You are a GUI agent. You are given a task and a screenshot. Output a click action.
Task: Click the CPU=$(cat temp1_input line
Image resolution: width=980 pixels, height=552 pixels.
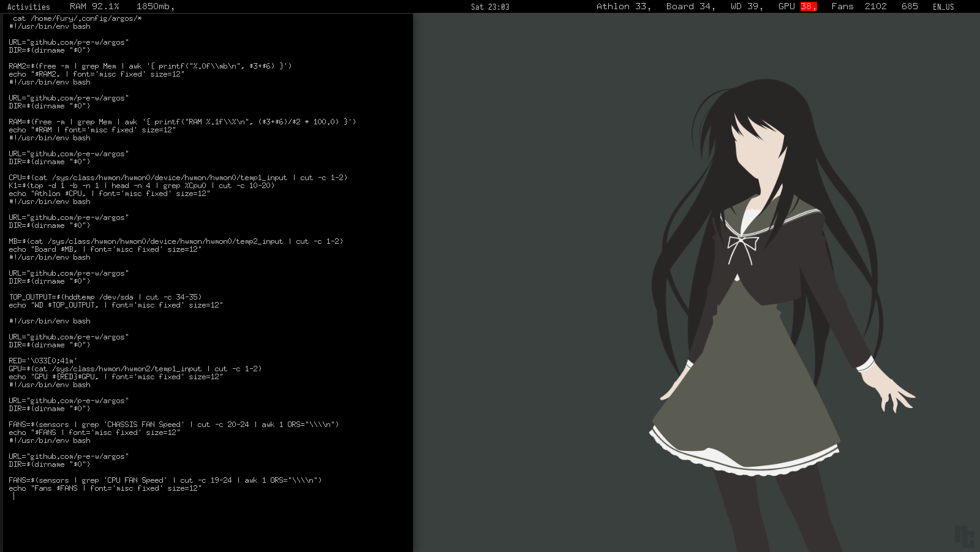pos(178,178)
